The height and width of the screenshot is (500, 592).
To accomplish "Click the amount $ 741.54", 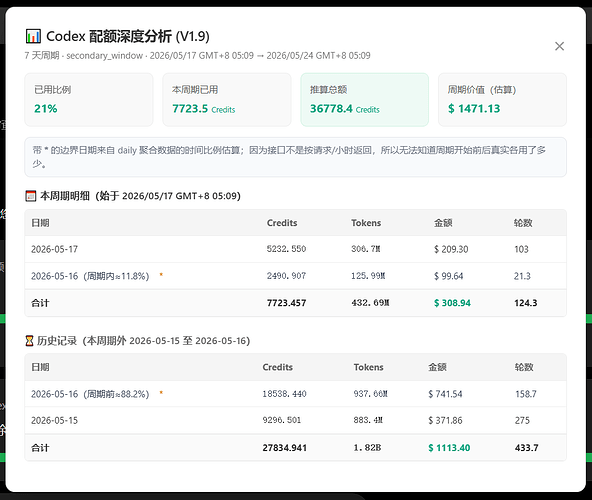I will tap(445, 394).
